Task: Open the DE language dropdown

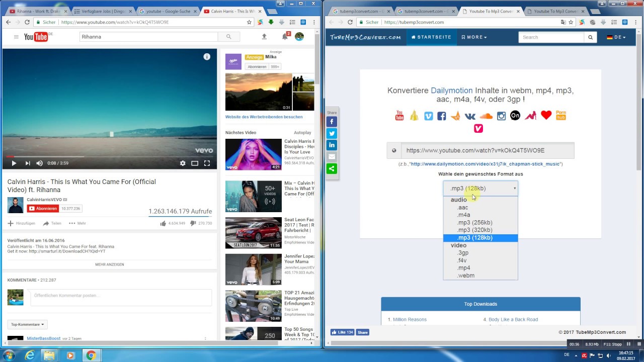Action: click(x=616, y=37)
